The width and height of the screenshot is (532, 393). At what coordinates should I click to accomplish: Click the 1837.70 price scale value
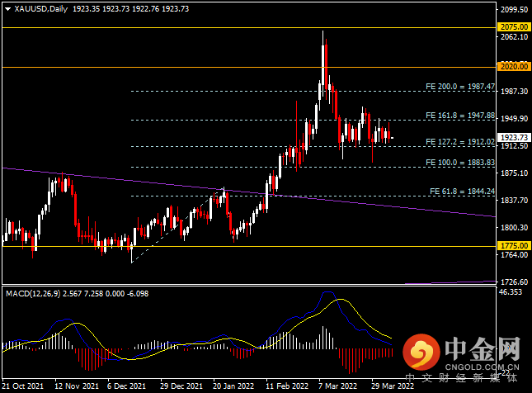(515, 201)
